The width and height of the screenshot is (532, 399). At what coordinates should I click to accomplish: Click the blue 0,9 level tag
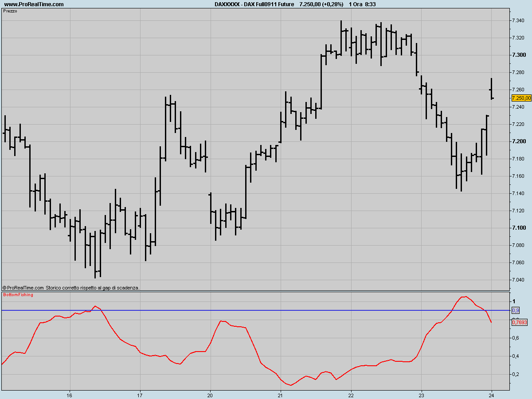pos(516,310)
